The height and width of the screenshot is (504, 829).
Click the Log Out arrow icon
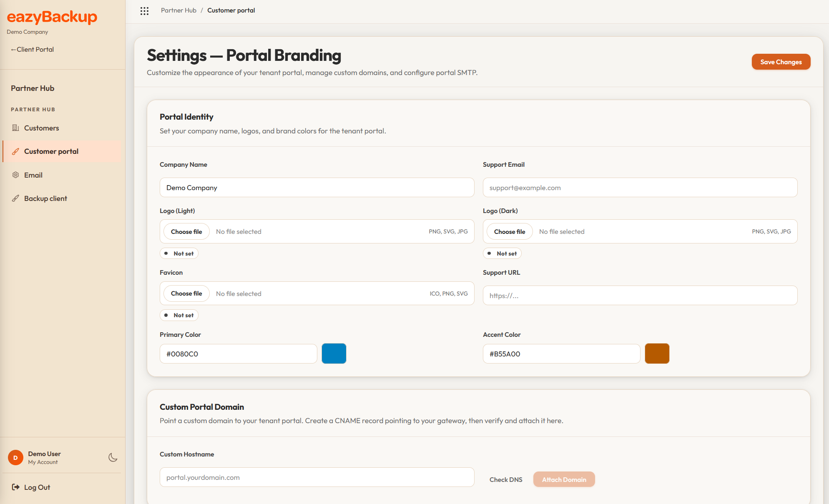point(15,487)
